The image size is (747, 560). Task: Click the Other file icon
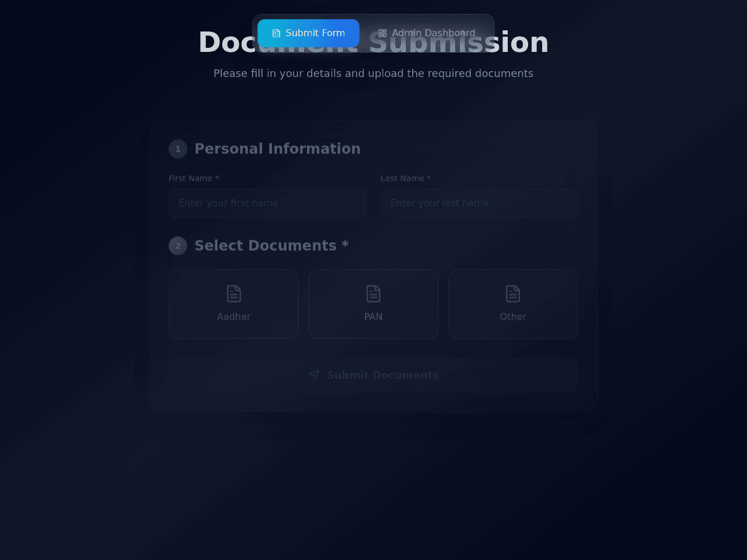tap(513, 293)
